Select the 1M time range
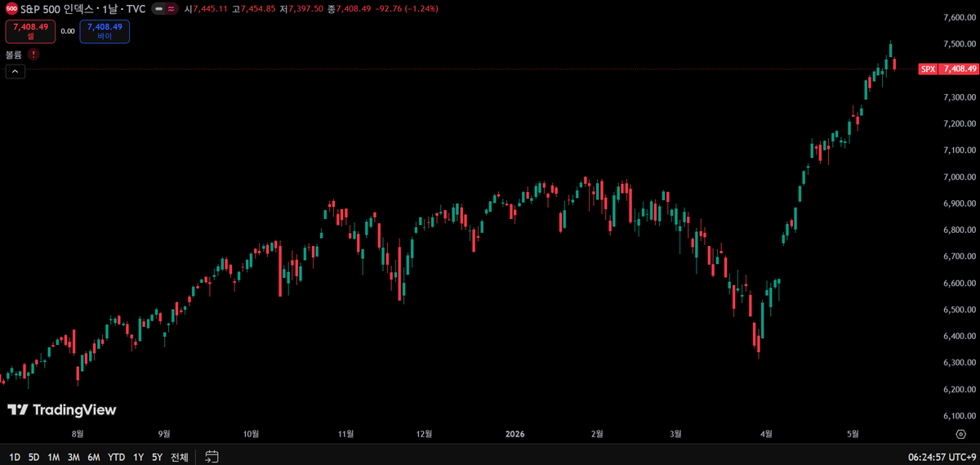Screen dimensions: 980x465 click(x=53, y=457)
